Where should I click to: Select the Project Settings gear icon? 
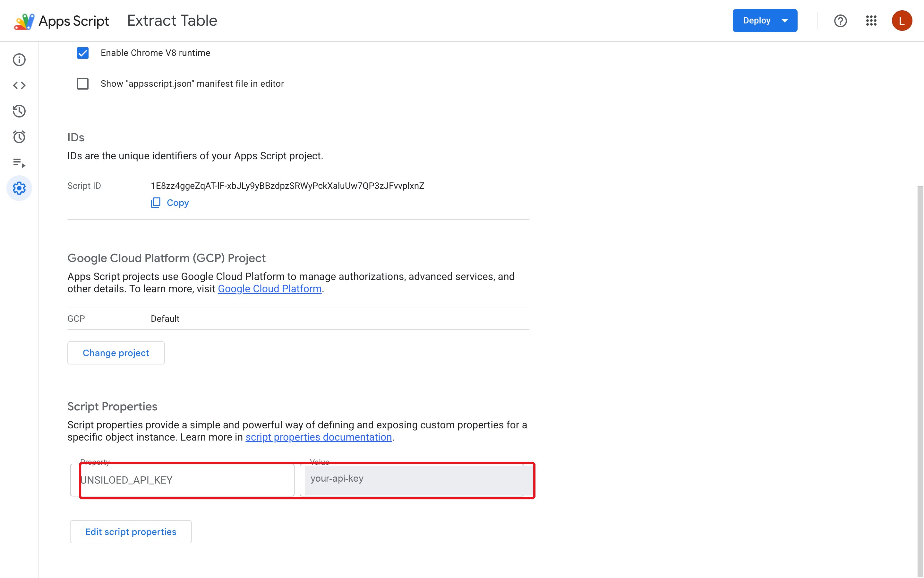click(x=19, y=188)
